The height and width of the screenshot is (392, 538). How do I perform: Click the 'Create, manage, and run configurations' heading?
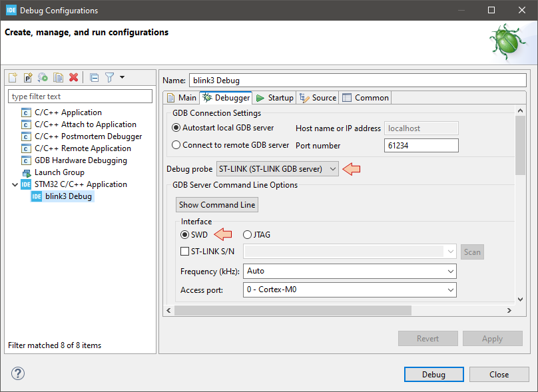coord(87,32)
